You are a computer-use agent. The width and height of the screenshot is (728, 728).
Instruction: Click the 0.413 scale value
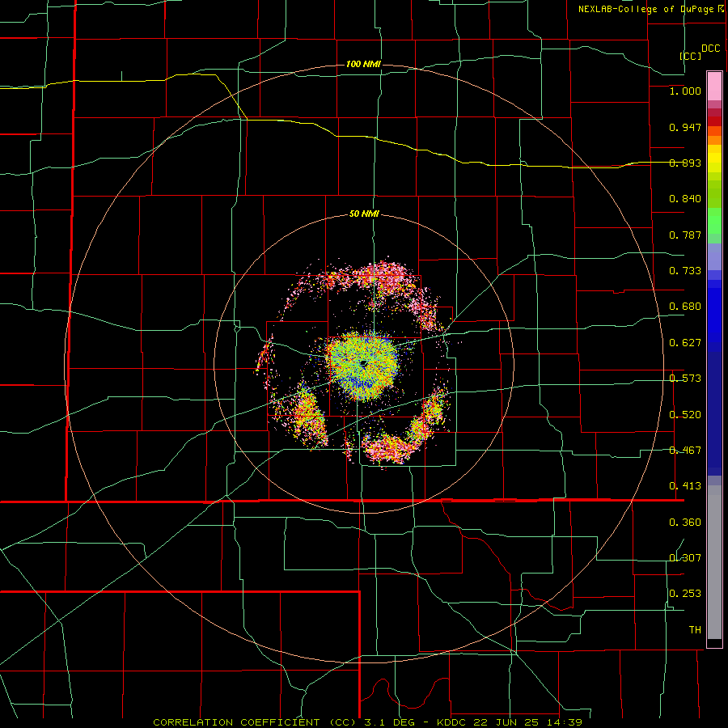(x=685, y=485)
